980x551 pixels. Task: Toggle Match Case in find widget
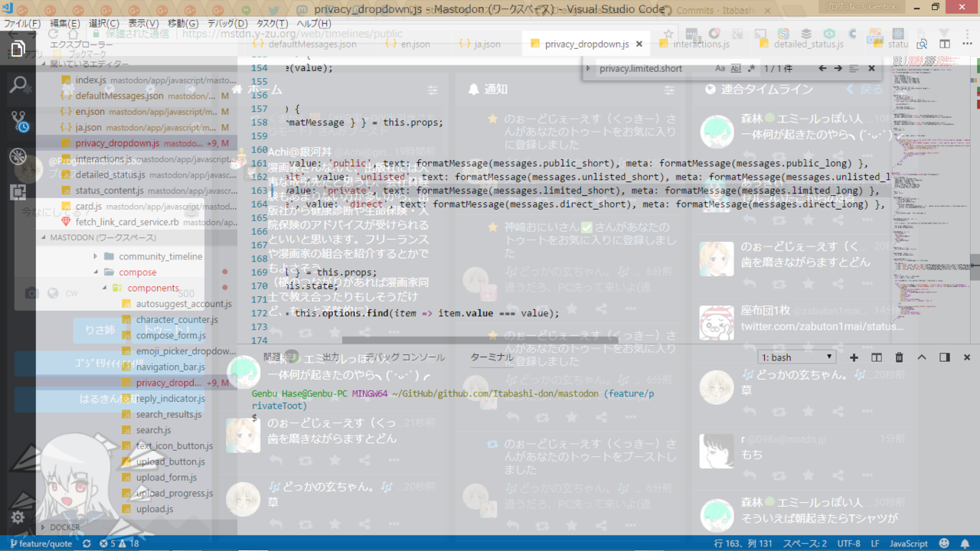point(720,68)
